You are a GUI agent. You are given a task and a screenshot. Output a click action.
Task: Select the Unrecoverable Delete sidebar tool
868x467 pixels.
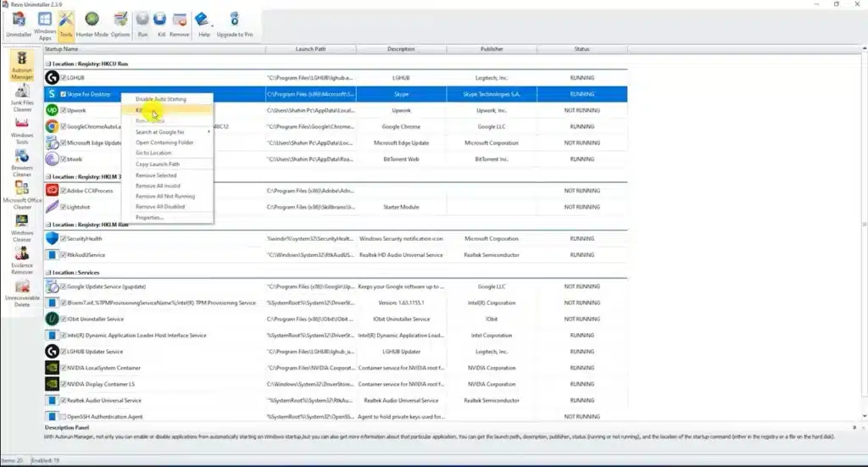(22, 294)
